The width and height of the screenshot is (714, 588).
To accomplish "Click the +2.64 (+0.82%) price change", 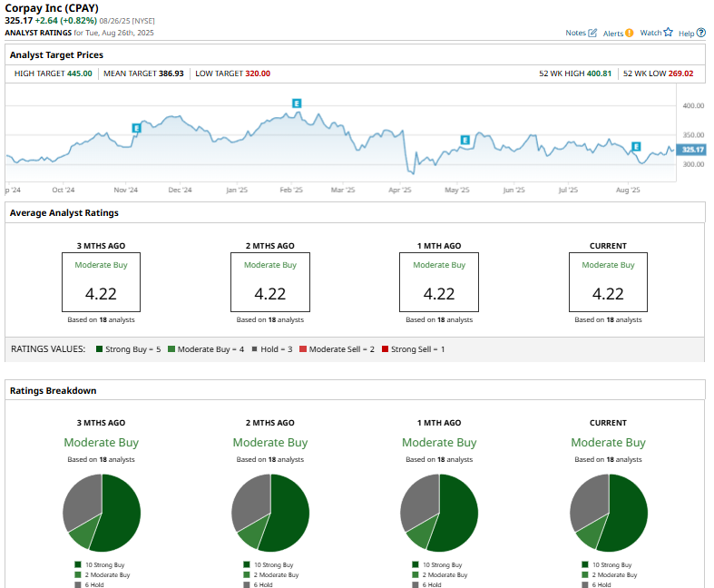I will pos(66,21).
